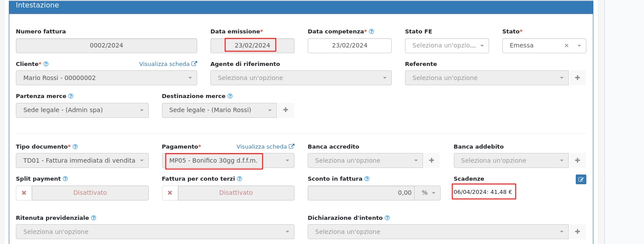Open the Tipo documento dropdown

click(82, 160)
